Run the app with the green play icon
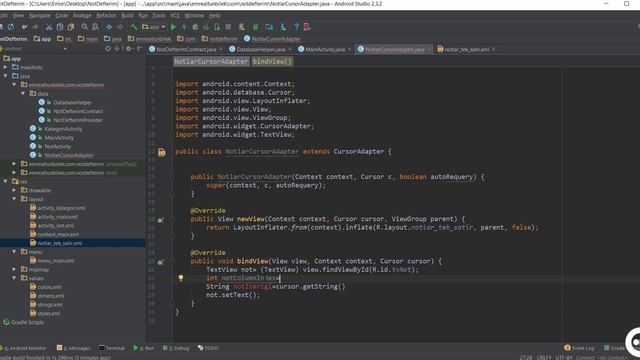 [x=173, y=27]
